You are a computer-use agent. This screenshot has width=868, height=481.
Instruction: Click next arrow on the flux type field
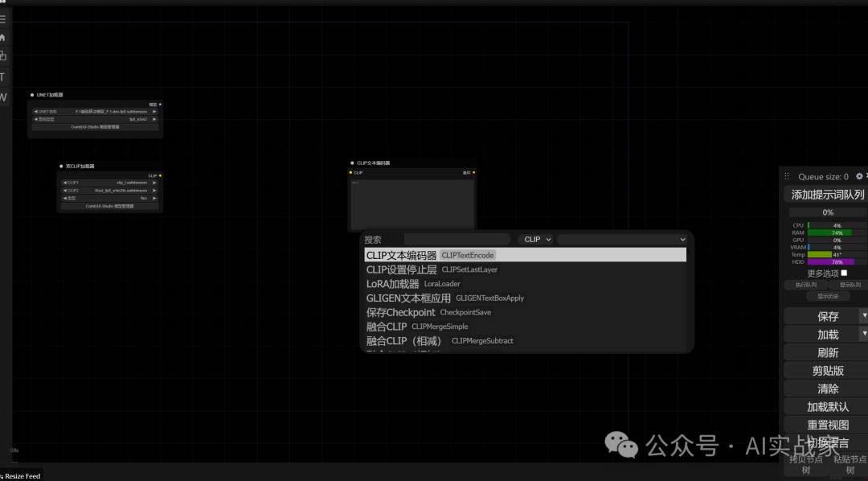[x=154, y=198]
